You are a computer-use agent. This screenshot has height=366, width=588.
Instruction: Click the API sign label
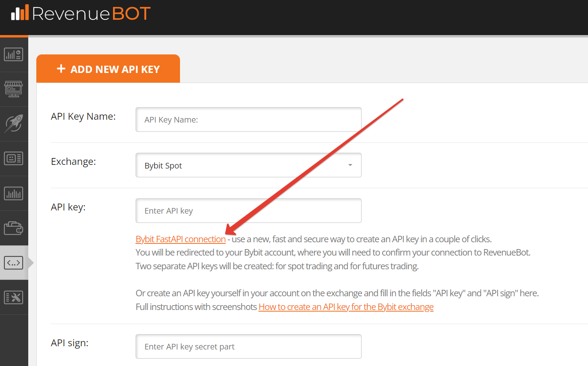coord(69,343)
